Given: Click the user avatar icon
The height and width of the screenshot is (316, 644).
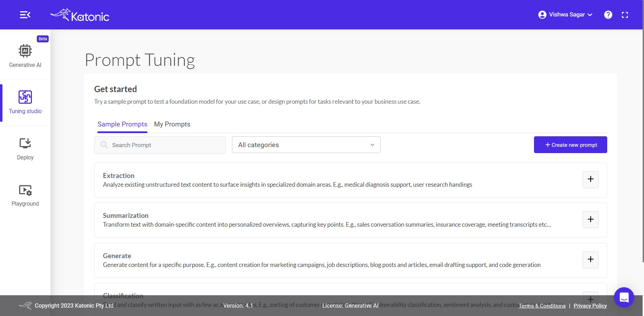Looking at the screenshot, I should [x=542, y=15].
